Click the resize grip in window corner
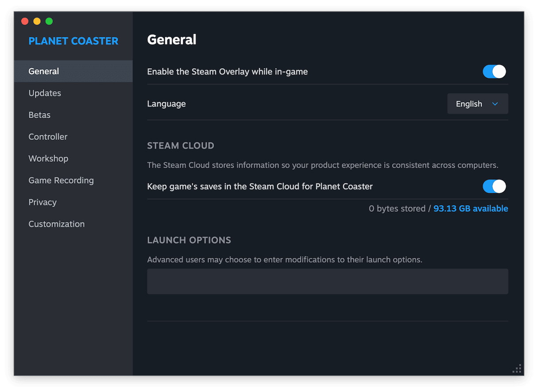This screenshot has height=392, width=538. (517, 369)
